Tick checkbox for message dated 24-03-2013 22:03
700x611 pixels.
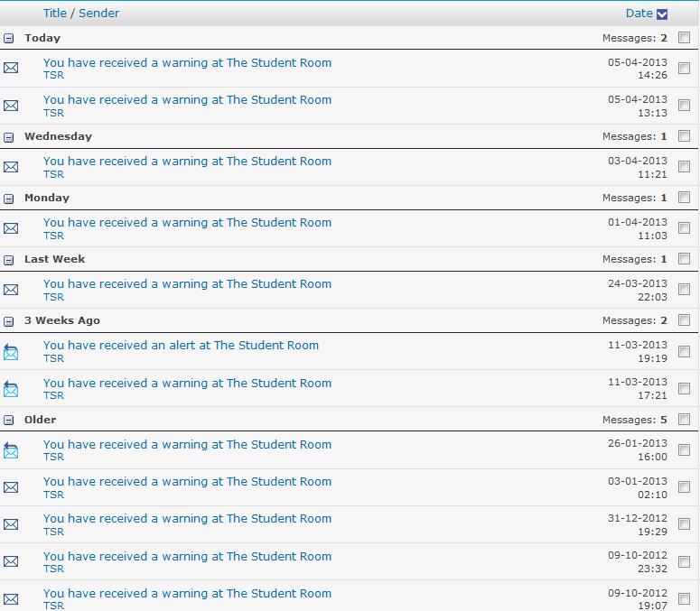(x=684, y=289)
